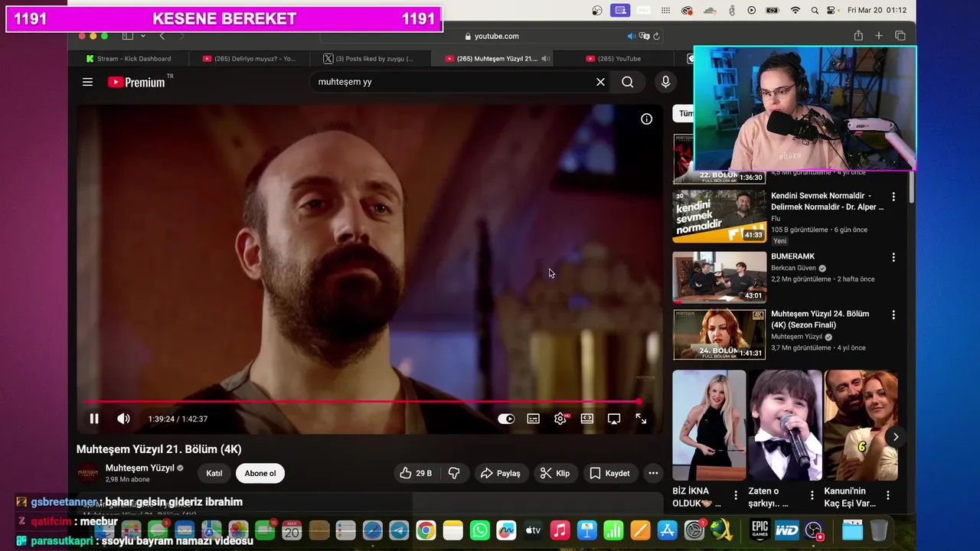This screenshot has width=980, height=551.
Task: Seek on the red video progress bar
Action: [361, 401]
